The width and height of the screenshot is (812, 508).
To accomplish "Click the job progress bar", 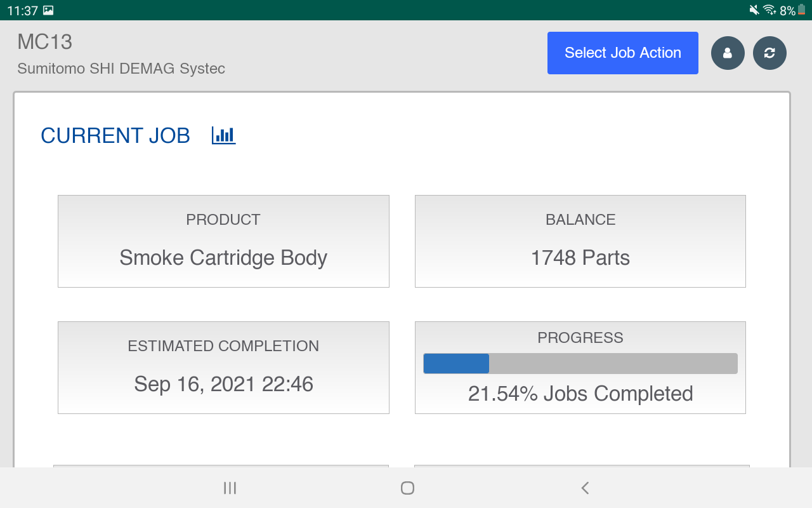I will (x=580, y=363).
